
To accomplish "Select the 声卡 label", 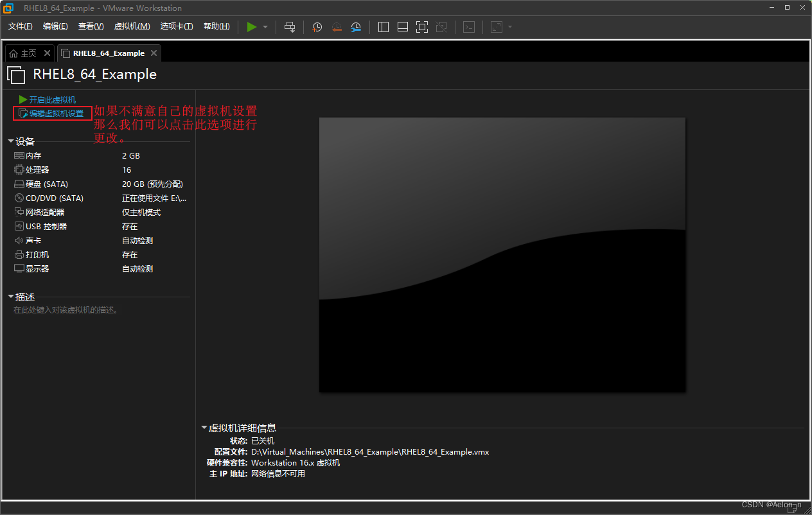I will click(x=33, y=240).
